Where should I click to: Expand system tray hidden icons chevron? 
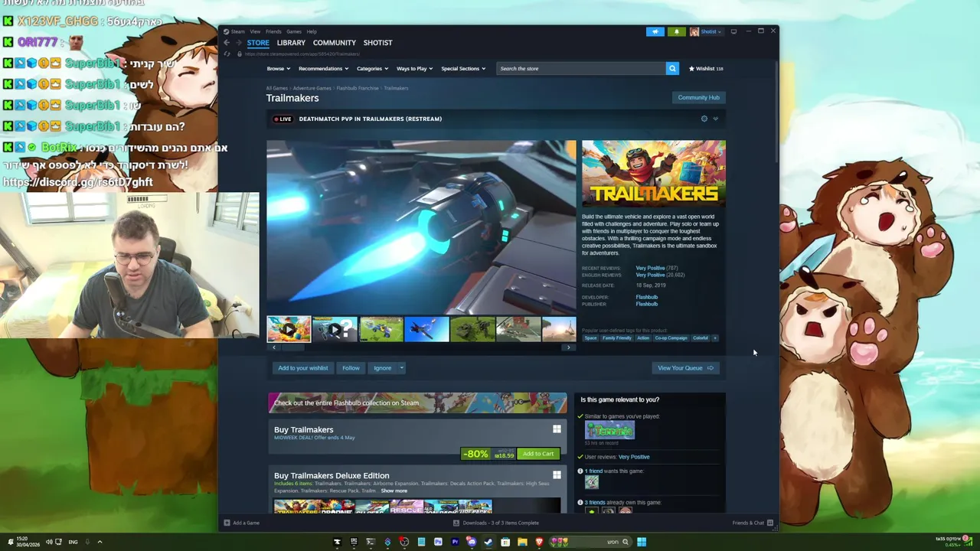coord(100,542)
